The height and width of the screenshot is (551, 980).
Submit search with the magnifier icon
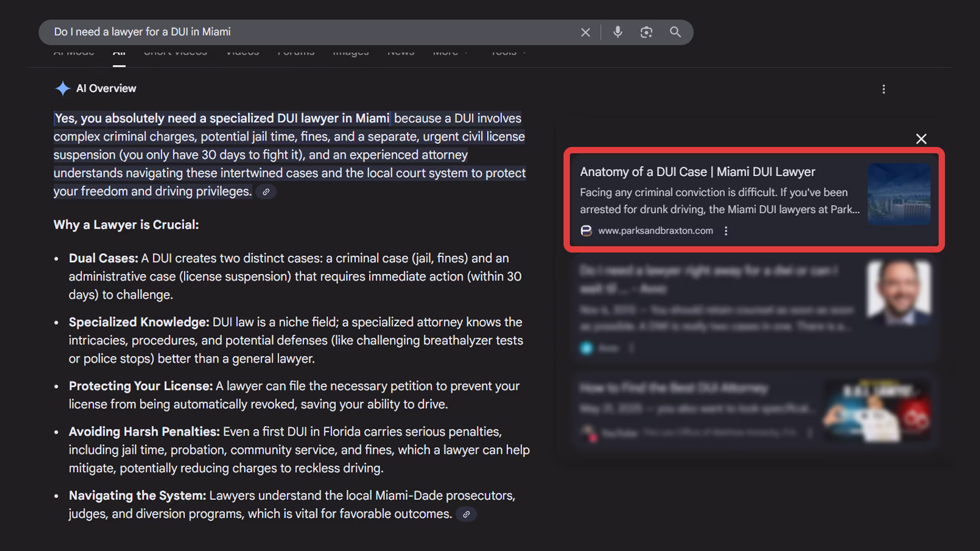(676, 32)
